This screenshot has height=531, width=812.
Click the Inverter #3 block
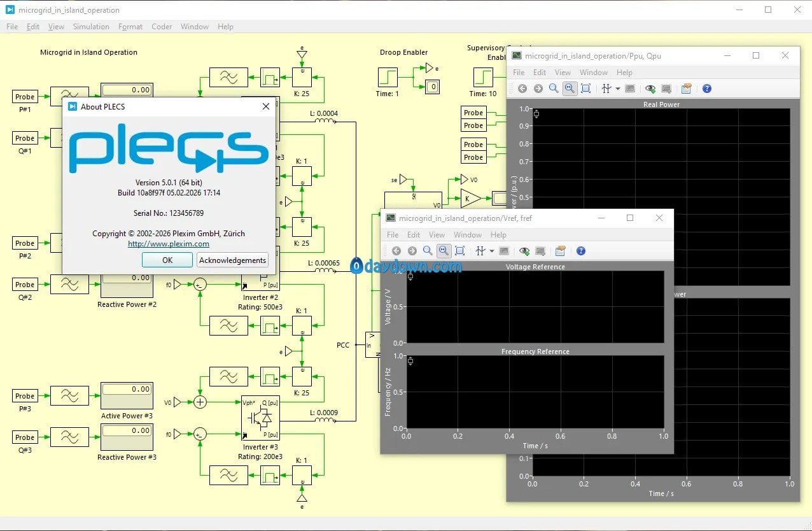pyautogui.click(x=260, y=418)
